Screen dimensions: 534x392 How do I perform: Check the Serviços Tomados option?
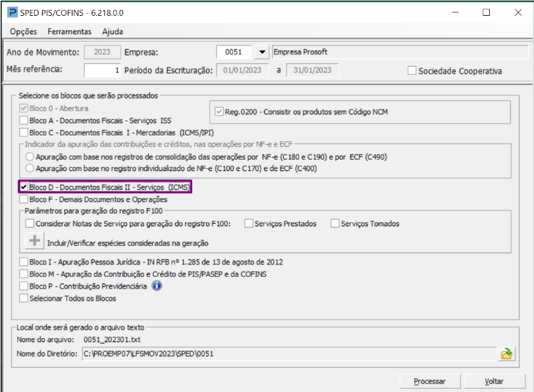tap(335, 224)
